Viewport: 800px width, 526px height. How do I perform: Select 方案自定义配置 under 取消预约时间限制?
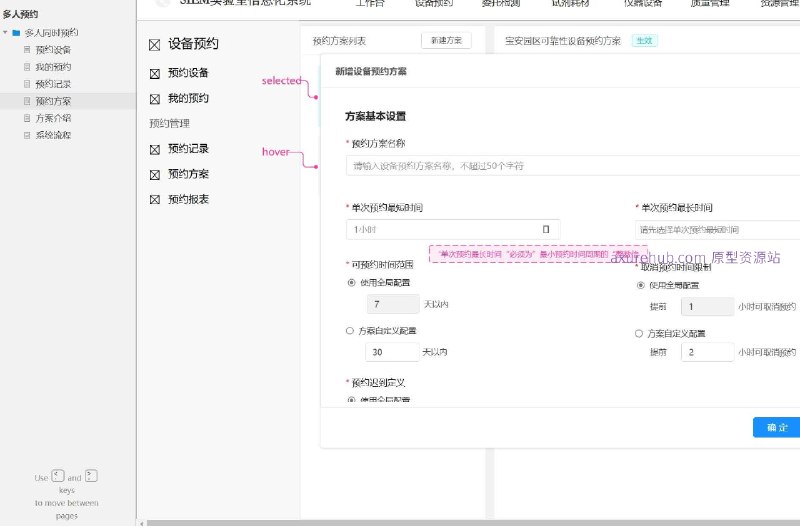(x=639, y=334)
